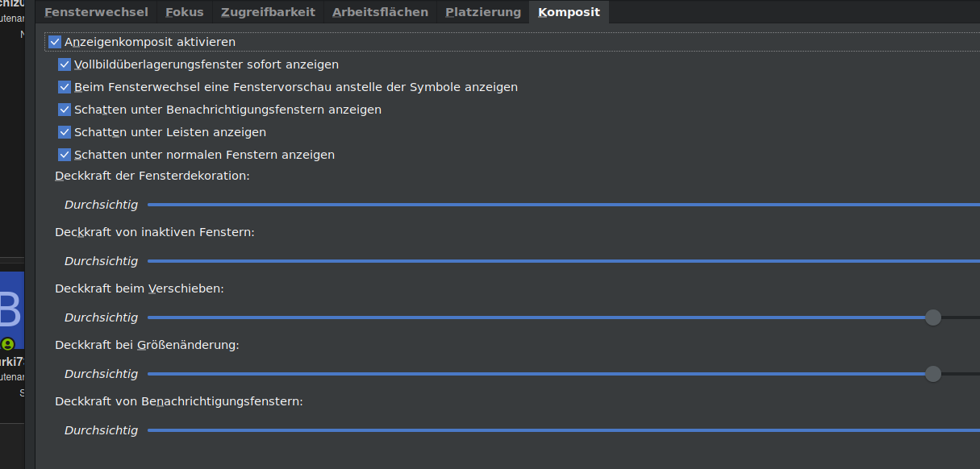
Task: Select the Komposit tab
Action: 569,11
